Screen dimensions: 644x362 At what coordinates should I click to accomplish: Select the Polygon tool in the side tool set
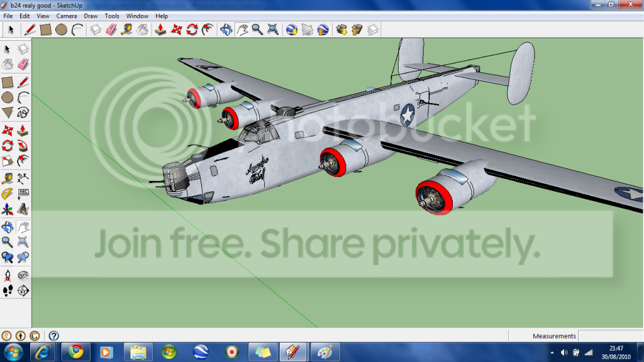click(x=8, y=112)
